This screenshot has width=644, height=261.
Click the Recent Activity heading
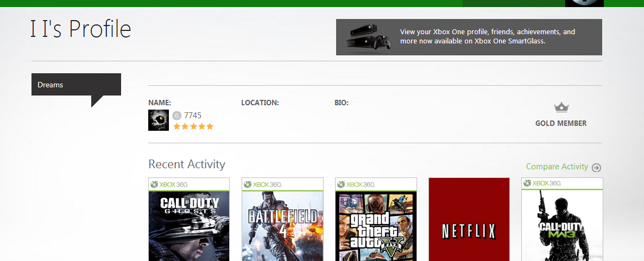click(187, 164)
